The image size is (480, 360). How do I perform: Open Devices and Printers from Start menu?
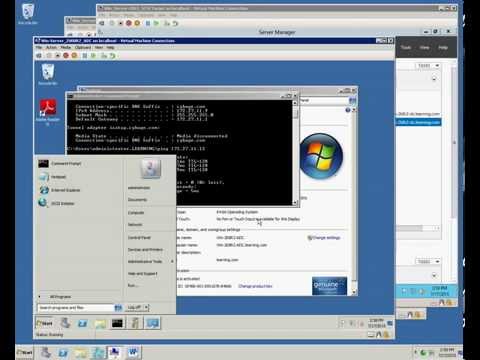145,250
